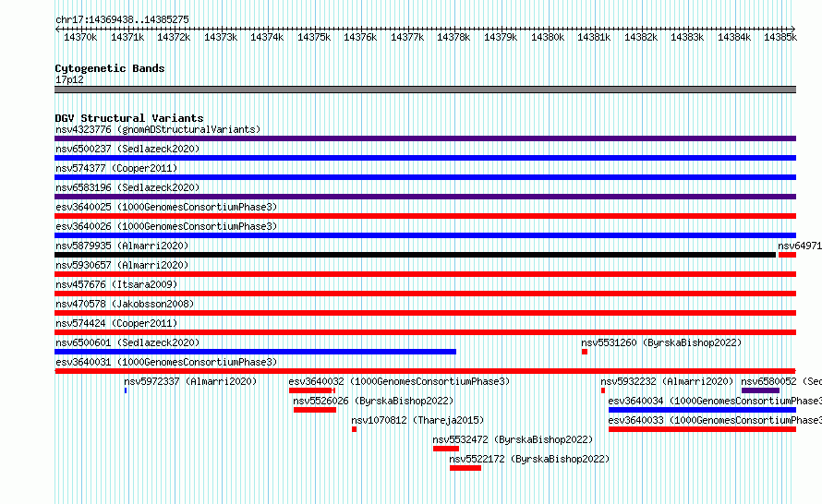Open nsv5532472 (ByrskaBishop2022) label
Image resolution: width=822 pixels, height=504 pixels.
pyautogui.click(x=513, y=439)
